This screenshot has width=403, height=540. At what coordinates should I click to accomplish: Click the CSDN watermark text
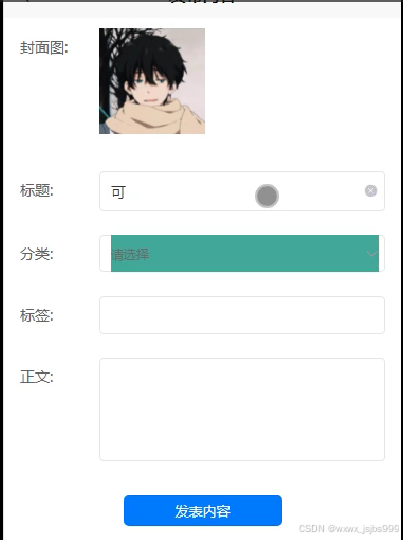point(349,528)
